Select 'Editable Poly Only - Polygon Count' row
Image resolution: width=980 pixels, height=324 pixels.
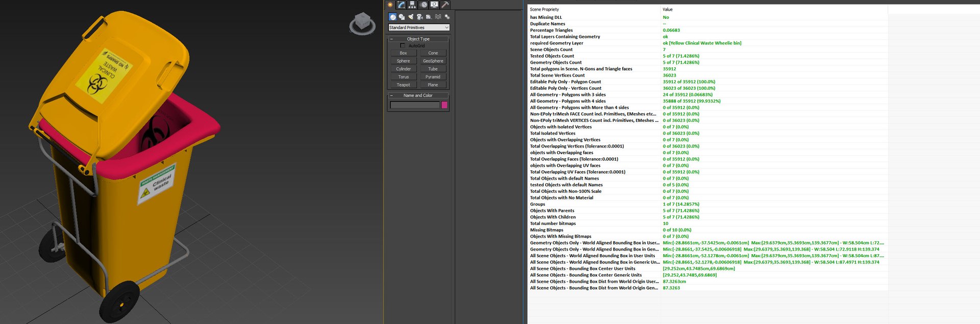coord(707,82)
